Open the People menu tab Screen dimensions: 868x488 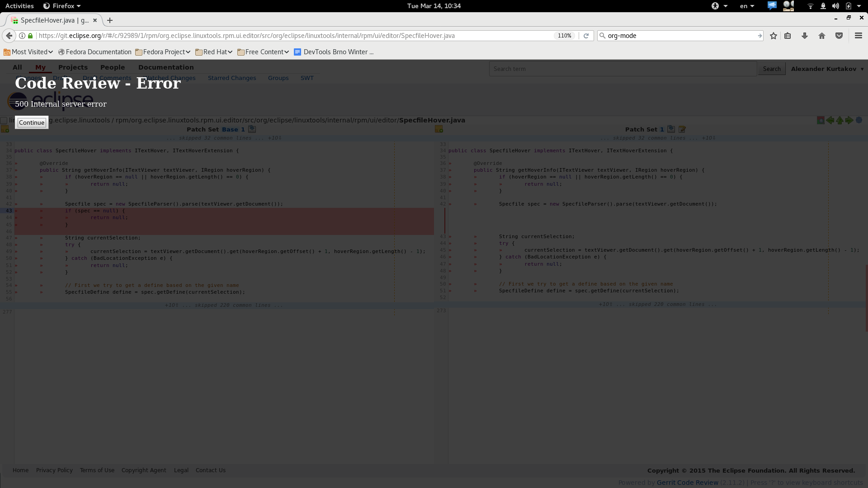point(113,67)
